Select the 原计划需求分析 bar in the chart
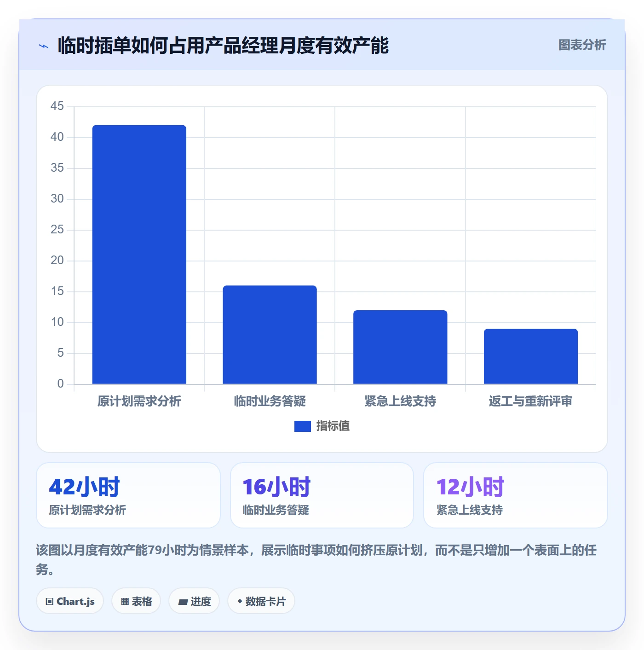 (139, 255)
